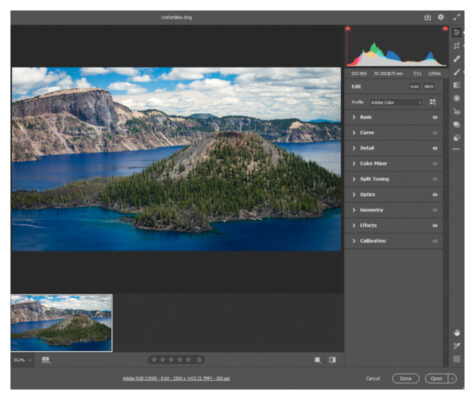This screenshot has width=475, height=400.
Task: Toggle visibility eye for Detail panel
Action: click(x=435, y=148)
